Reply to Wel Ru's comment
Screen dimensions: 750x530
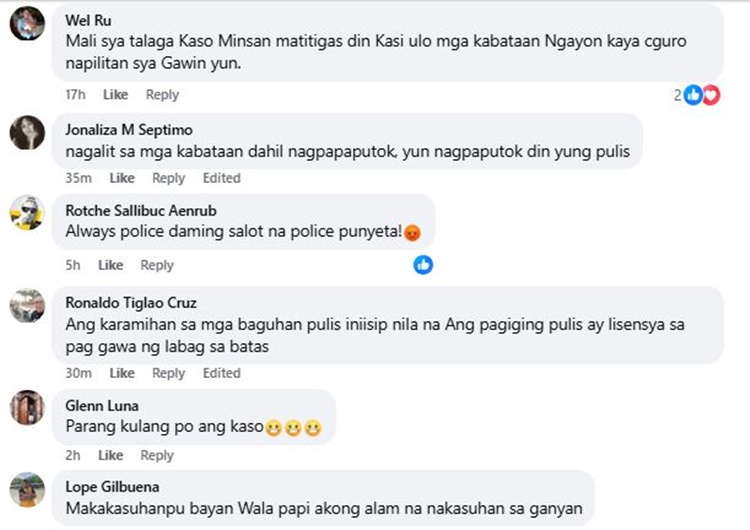click(x=162, y=95)
